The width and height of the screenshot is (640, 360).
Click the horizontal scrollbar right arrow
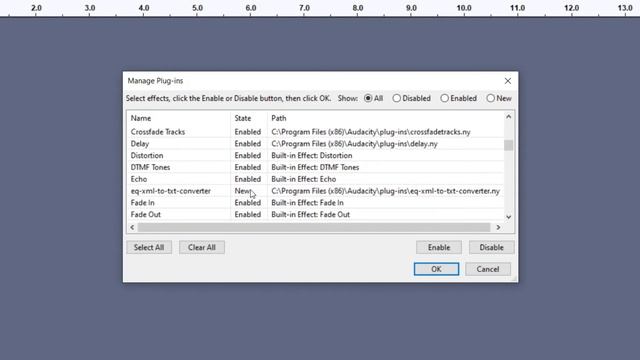coord(498,227)
